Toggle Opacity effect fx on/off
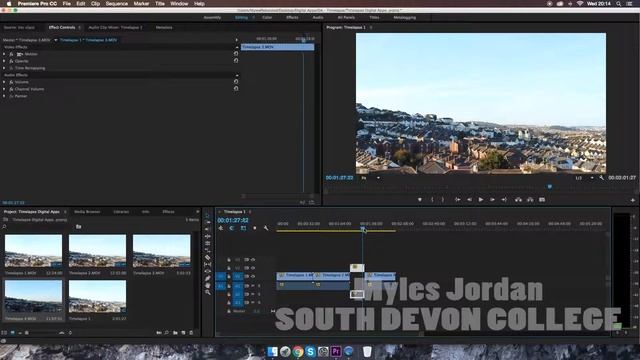The height and width of the screenshot is (360, 640). tap(11, 61)
